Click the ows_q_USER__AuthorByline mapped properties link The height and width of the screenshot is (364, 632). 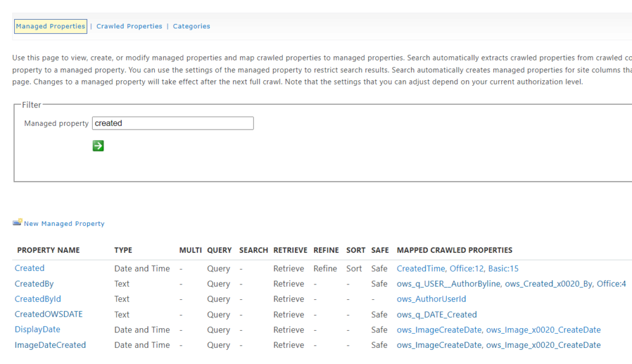[511, 284]
